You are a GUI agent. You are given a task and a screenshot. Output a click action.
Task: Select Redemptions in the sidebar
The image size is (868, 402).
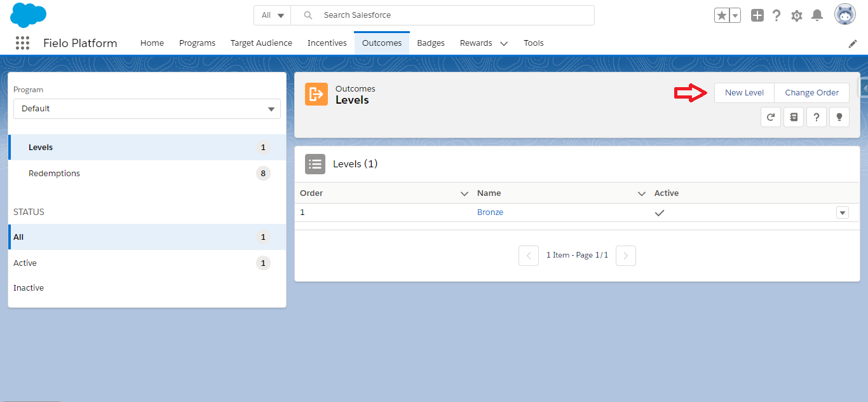click(147, 174)
